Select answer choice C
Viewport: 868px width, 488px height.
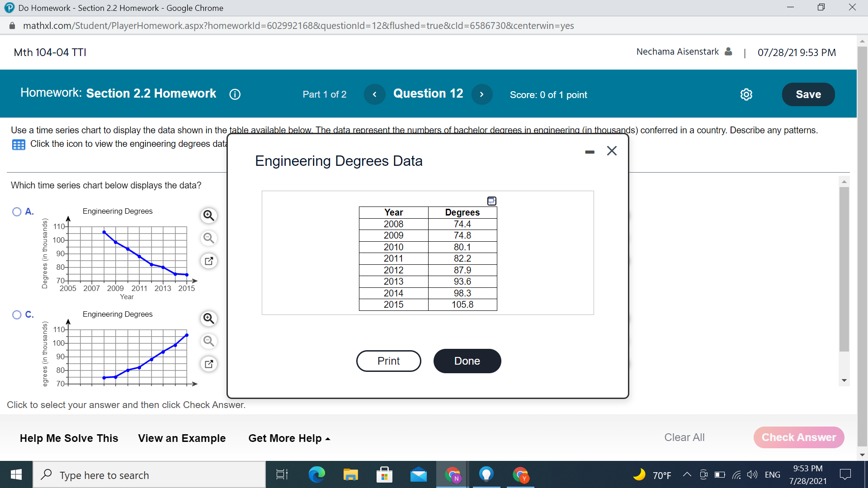16,314
